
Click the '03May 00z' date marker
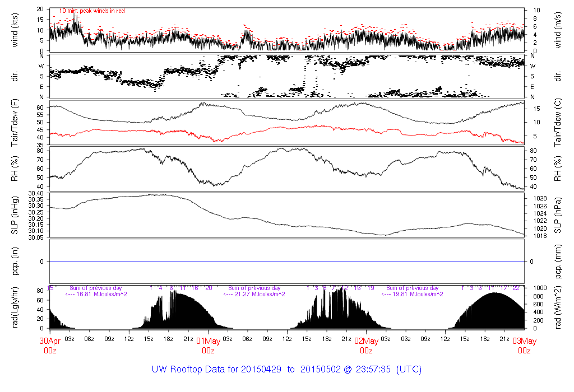tap(524, 346)
